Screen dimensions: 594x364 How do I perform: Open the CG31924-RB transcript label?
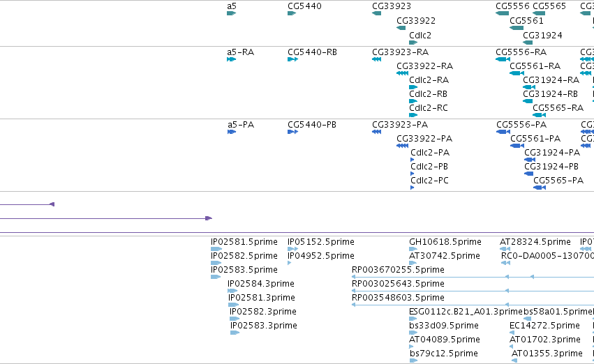pyautogui.click(x=550, y=94)
